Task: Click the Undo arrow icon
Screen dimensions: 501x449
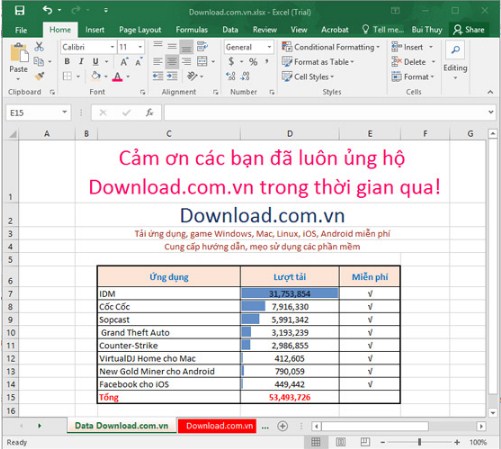Action: (47, 10)
